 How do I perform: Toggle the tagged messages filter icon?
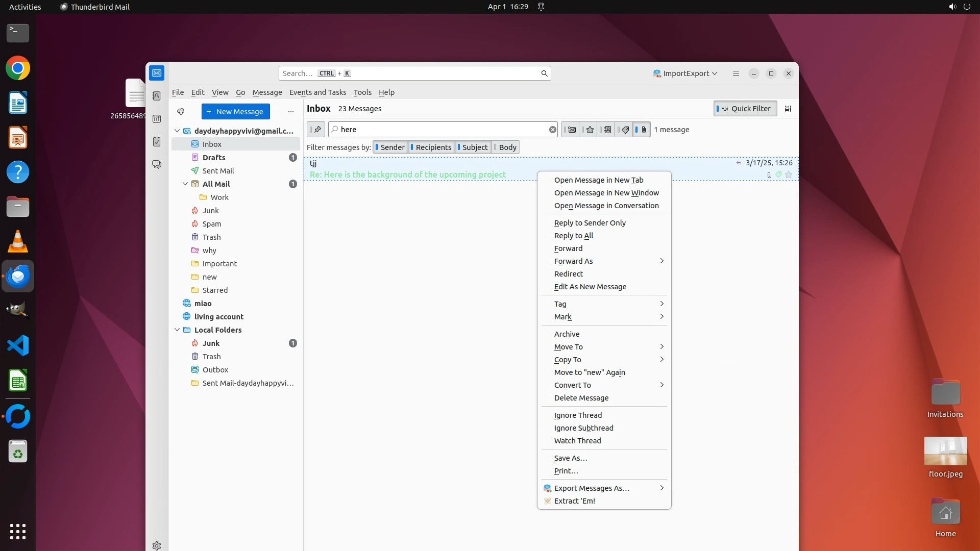click(x=625, y=130)
